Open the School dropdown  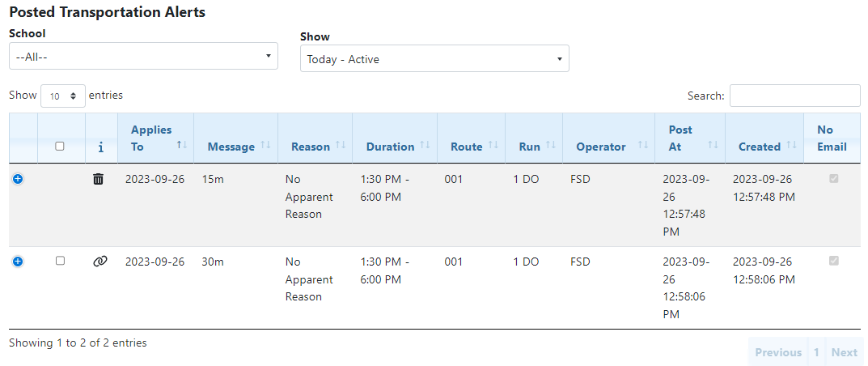[x=143, y=57]
